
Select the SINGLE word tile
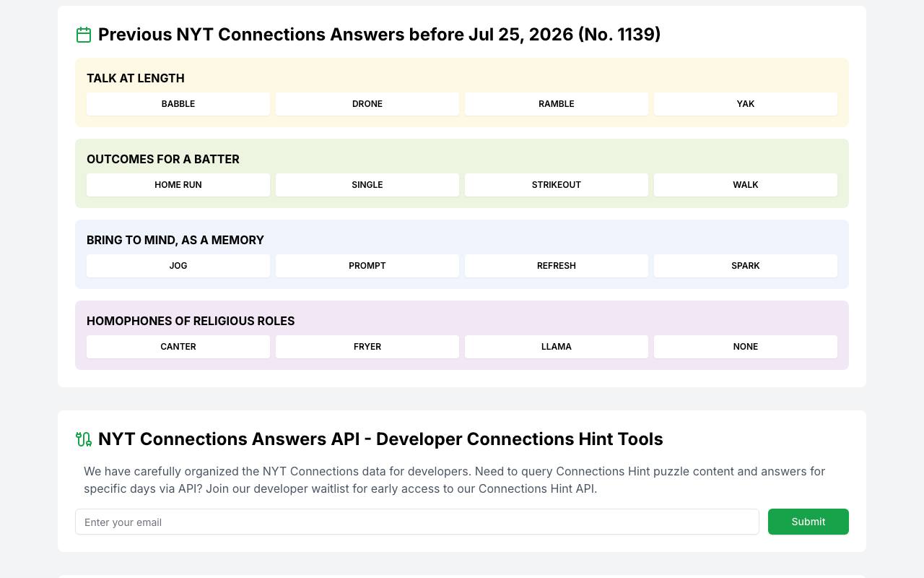(x=367, y=185)
